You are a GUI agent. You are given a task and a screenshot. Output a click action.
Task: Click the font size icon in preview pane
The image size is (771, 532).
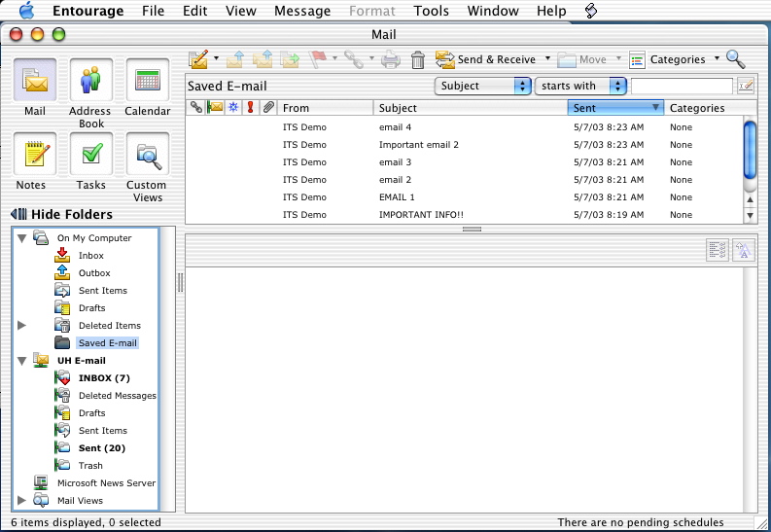tap(744, 250)
